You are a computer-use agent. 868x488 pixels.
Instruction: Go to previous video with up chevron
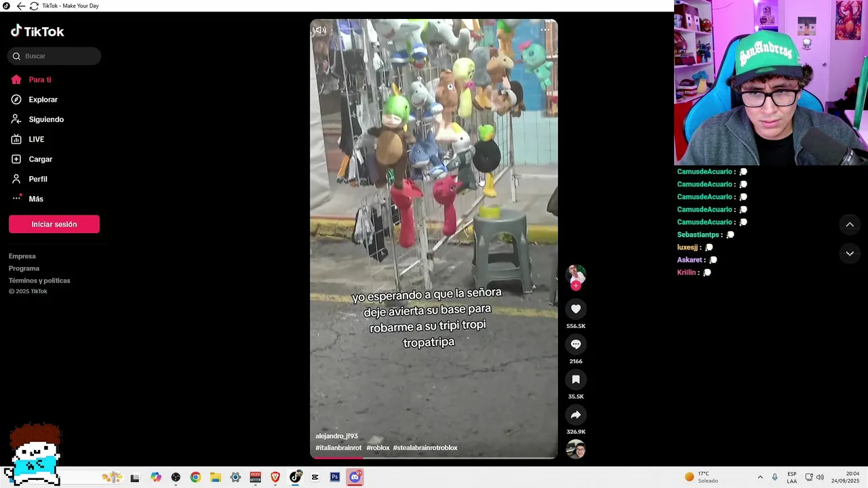pyautogui.click(x=850, y=224)
